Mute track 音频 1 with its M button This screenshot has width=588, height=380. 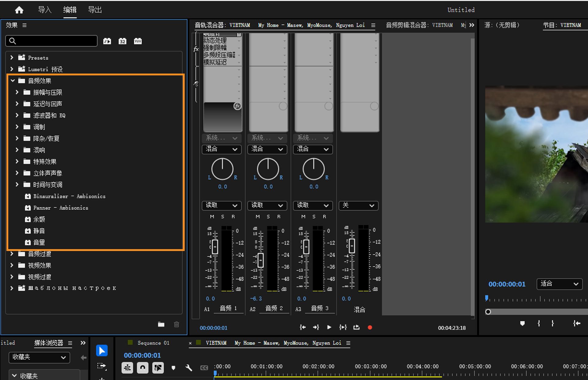pyautogui.click(x=212, y=216)
